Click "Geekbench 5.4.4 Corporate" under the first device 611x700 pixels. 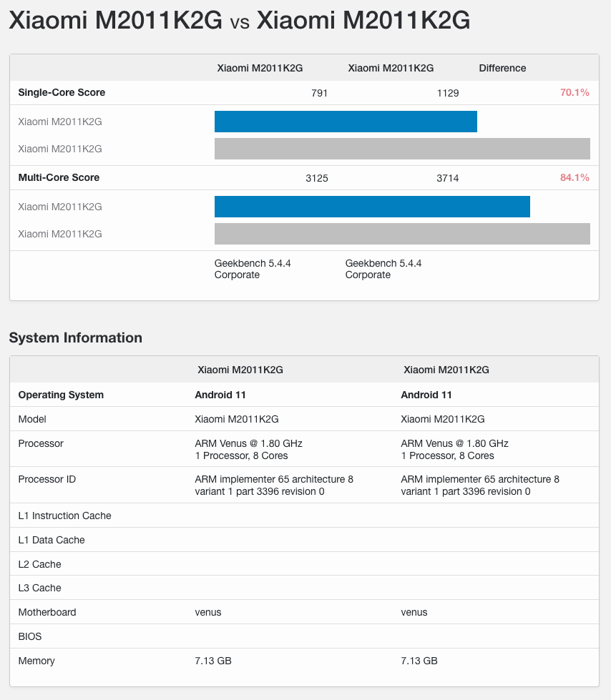253,269
